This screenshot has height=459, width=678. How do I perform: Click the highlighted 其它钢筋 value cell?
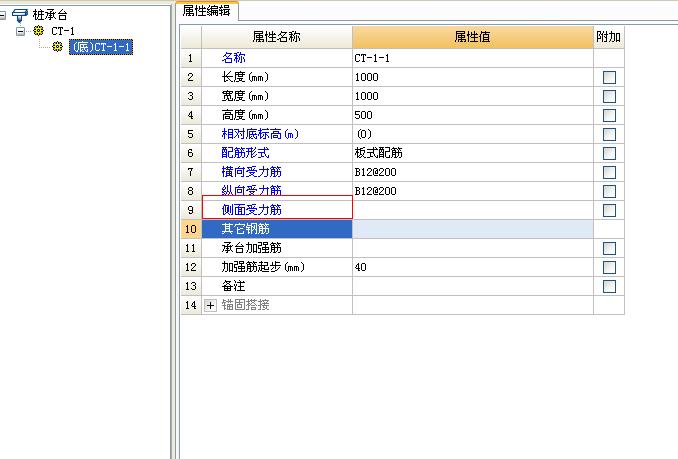coord(473,229)
